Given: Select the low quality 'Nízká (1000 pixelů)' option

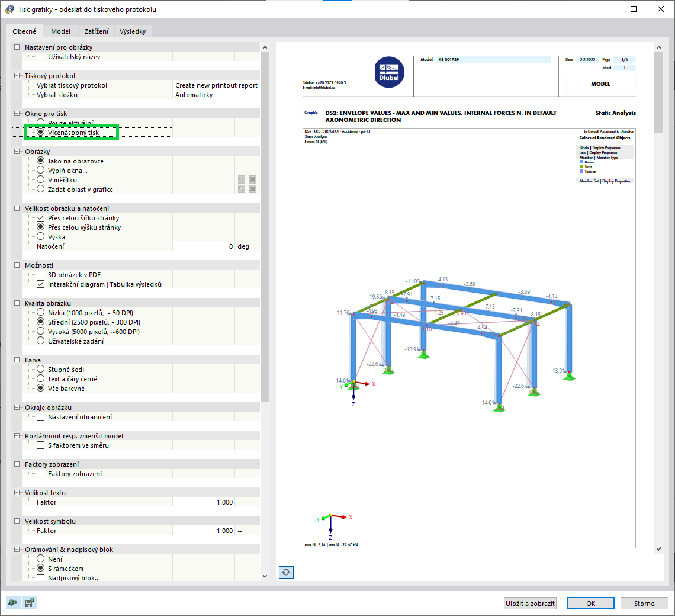Looking at the screenshot, I should (40, 312).
